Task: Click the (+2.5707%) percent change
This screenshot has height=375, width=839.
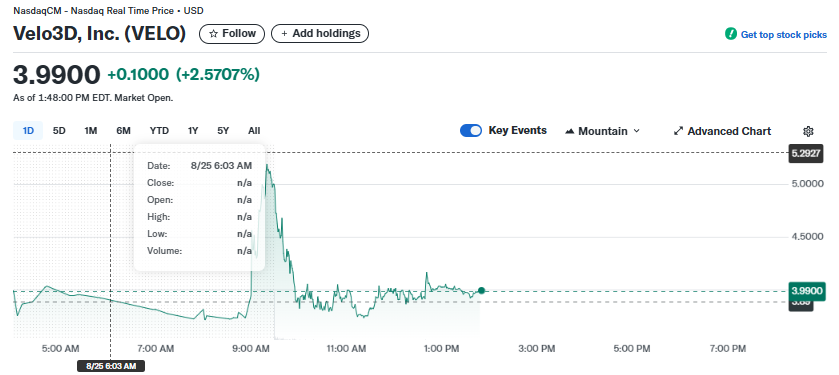Action: coord(218,75)
